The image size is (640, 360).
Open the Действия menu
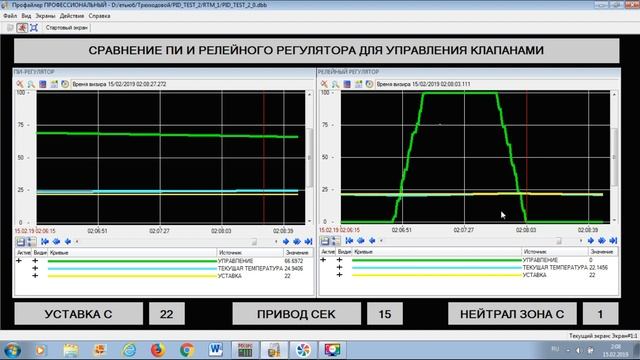(72, 16)
